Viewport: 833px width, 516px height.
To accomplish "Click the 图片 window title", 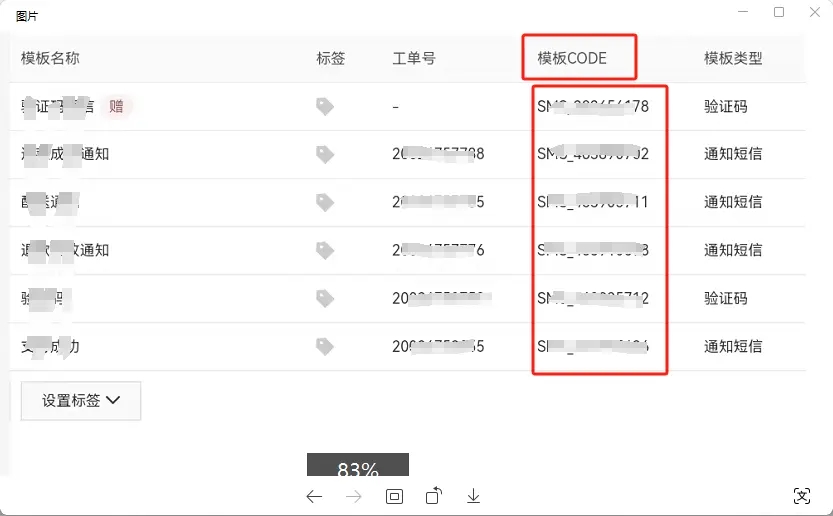I will [x=27, y=16].
